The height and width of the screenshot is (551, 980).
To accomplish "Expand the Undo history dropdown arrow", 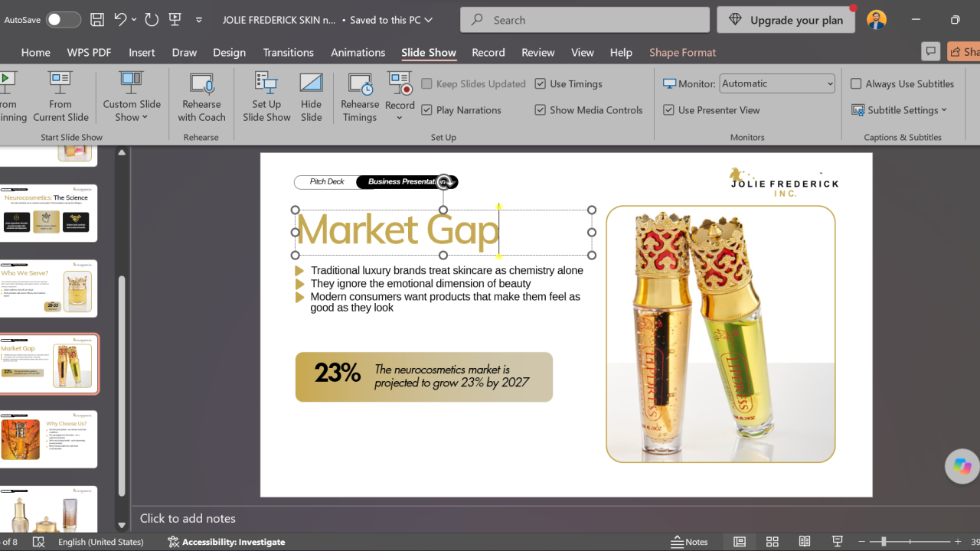I will point(134,20).
